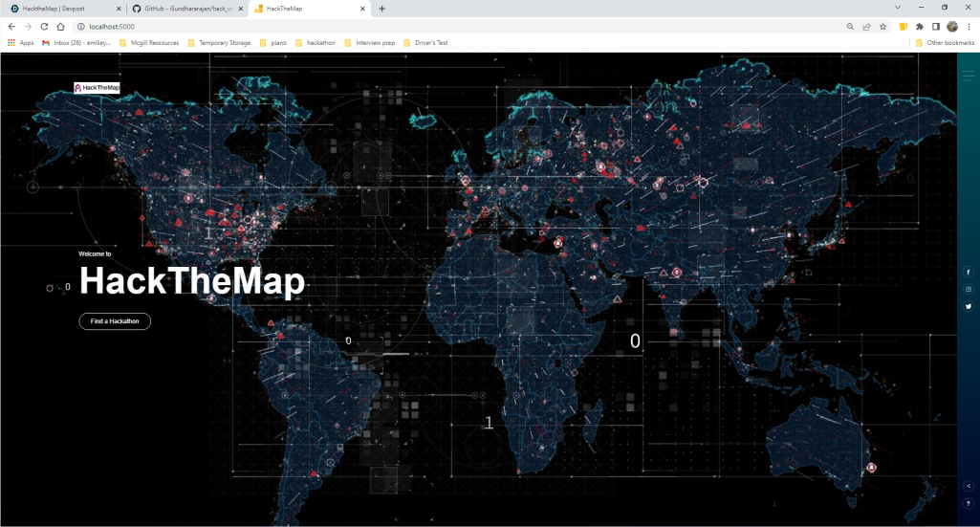This screenshot has width=980, height=527.
Task: Open the Twitter link in sidebar
Action: pyautogui.click(x=969, y=306)
